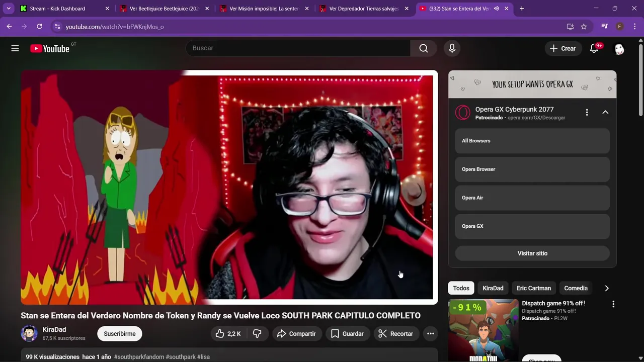This screenshot has height=362, width=644.
Task: Open the account avatar menu
Action: [x=619, y=49]
